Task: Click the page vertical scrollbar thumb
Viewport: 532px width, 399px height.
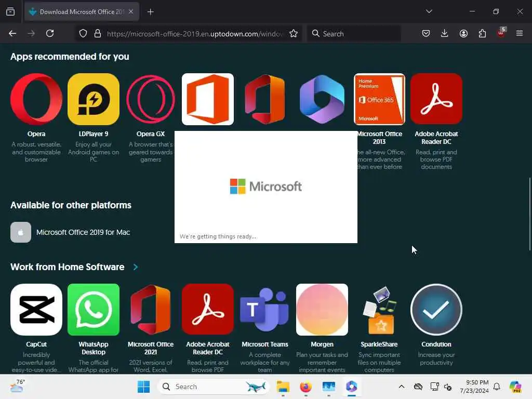Action: [x=529, y=214]
